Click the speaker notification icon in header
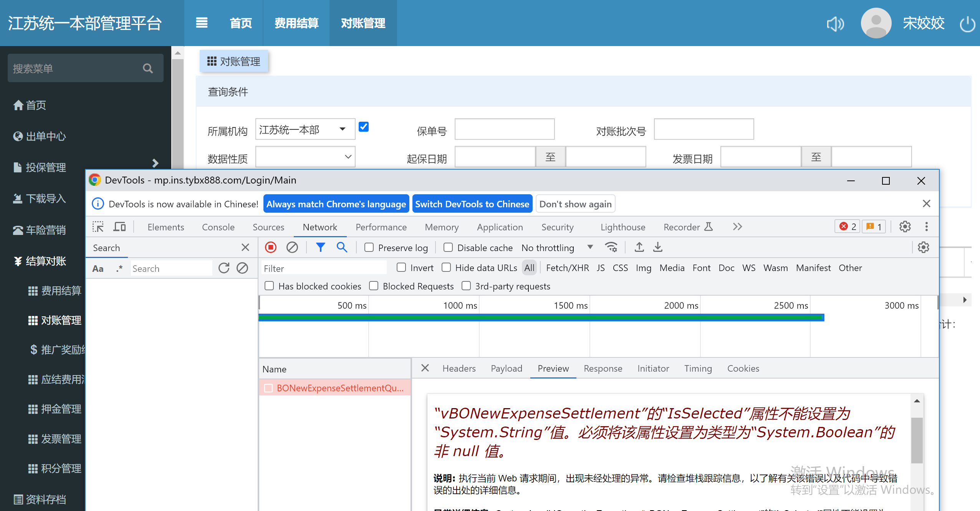The image size is (980, 511). click(x=835, y=24)
